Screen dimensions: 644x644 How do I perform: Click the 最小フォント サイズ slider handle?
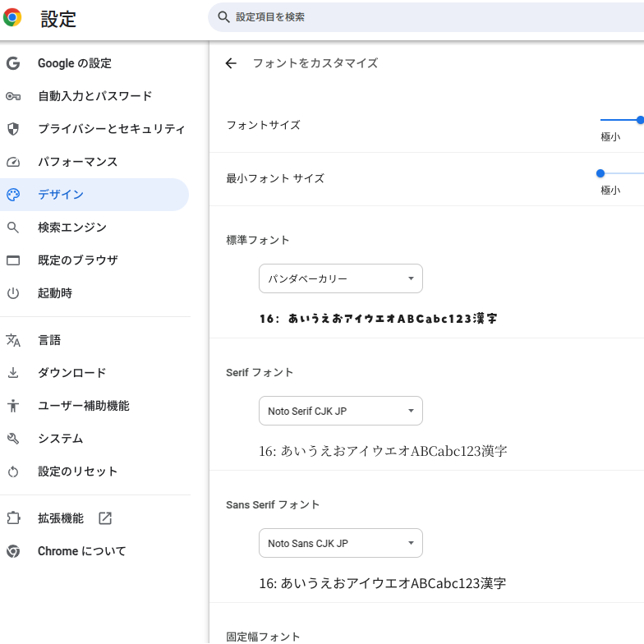coord(600,173)
